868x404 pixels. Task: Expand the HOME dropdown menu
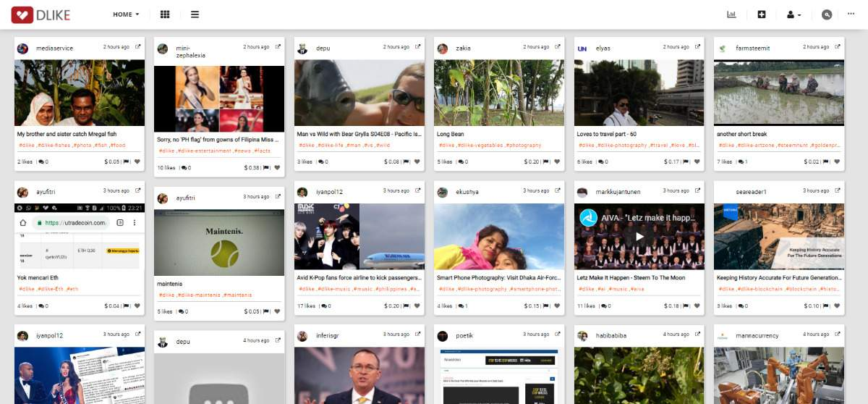click(x=127, y=14)
